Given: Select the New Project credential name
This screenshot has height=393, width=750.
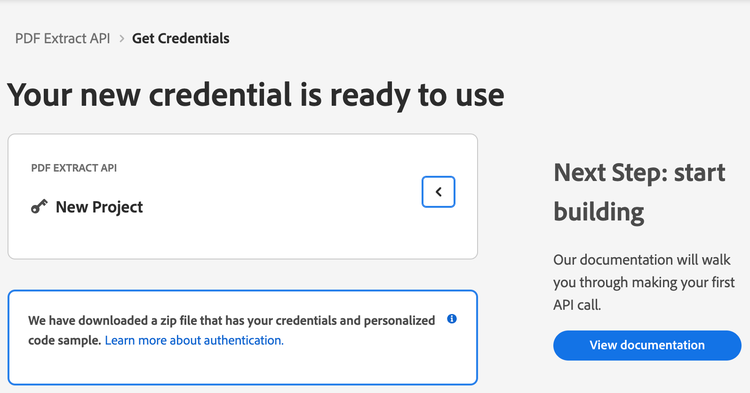Looking at the screenshot, I should 99,207.
